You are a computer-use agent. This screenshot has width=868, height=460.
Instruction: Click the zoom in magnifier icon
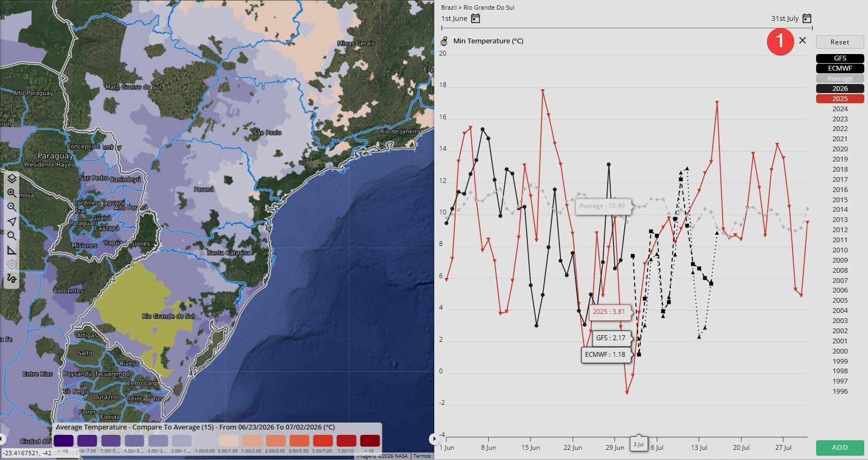(12, 193)
